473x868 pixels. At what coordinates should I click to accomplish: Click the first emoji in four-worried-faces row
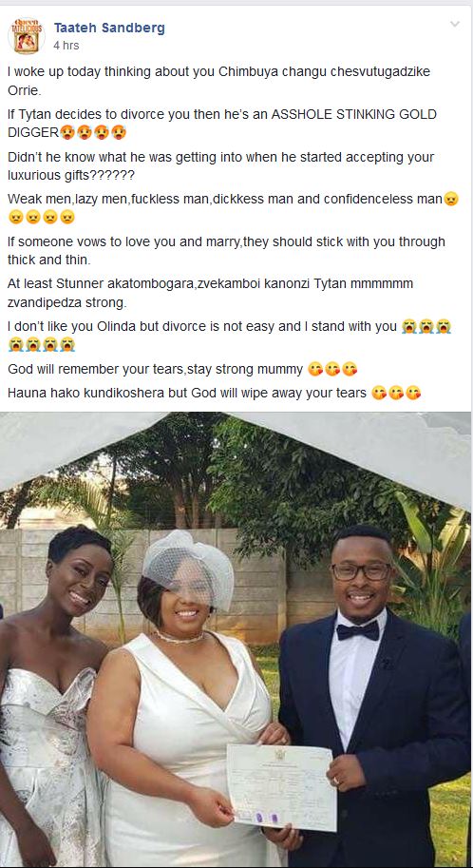16,217
